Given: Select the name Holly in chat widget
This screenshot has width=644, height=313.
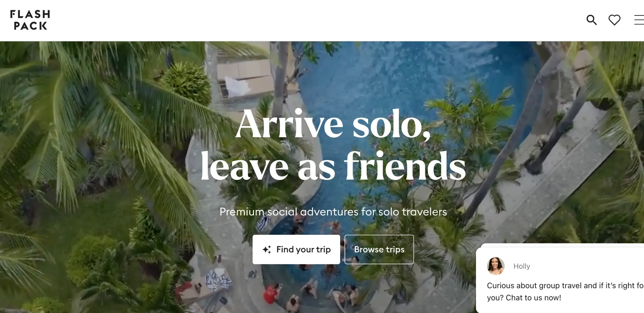Looking at the screenshot, I should pyautogui.click(x=522, y=266).
